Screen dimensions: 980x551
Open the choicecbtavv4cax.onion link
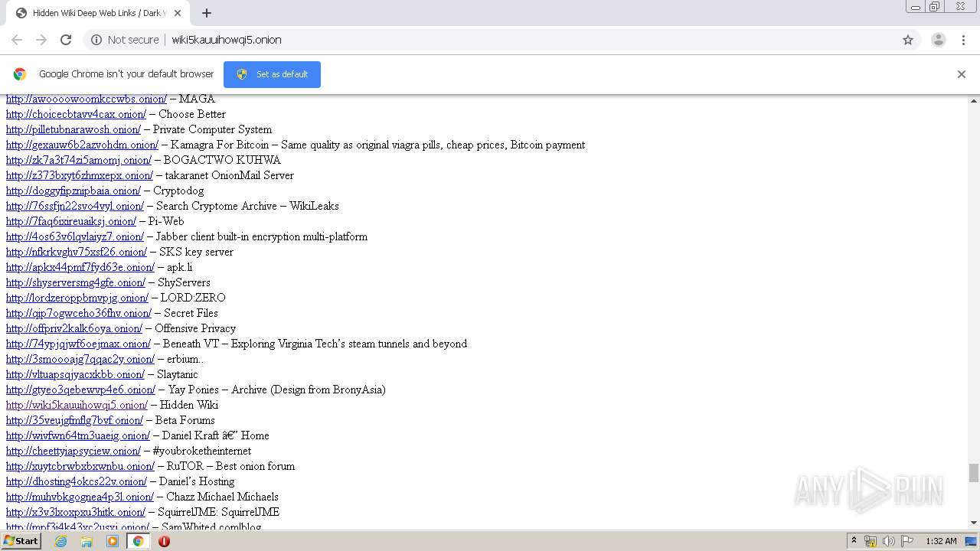click(x=76, y=114)
